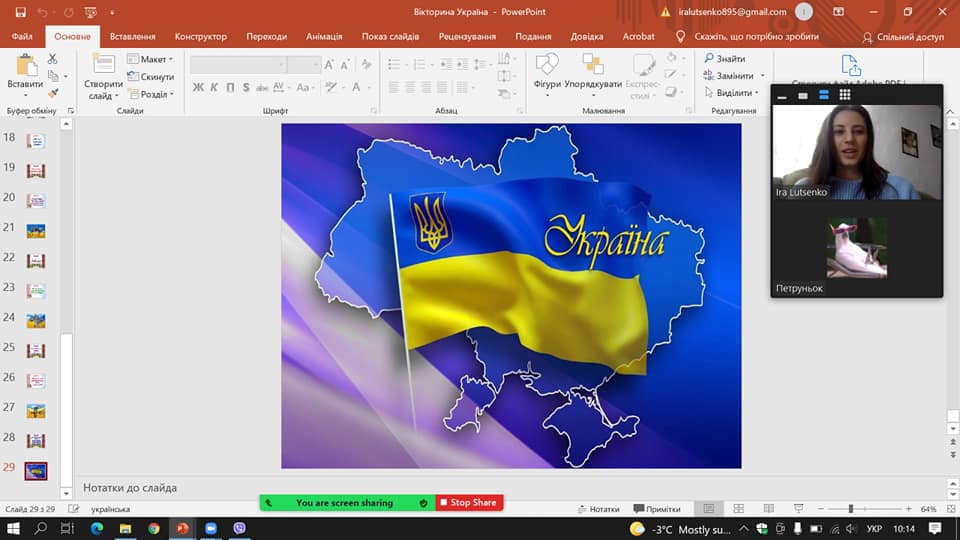960x540 pixels.
Task: Click the Redo icon in quick access
Action: click(x=69, y=12)
